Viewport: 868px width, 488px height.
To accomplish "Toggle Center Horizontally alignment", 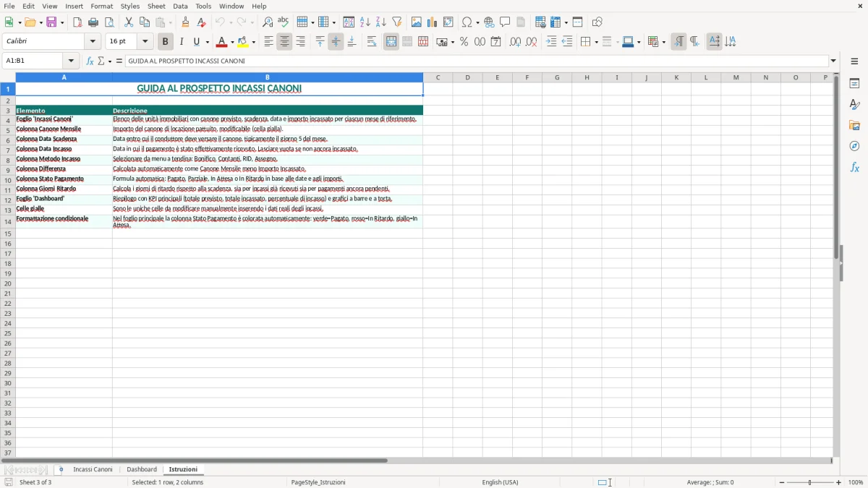I will [284, 42].
